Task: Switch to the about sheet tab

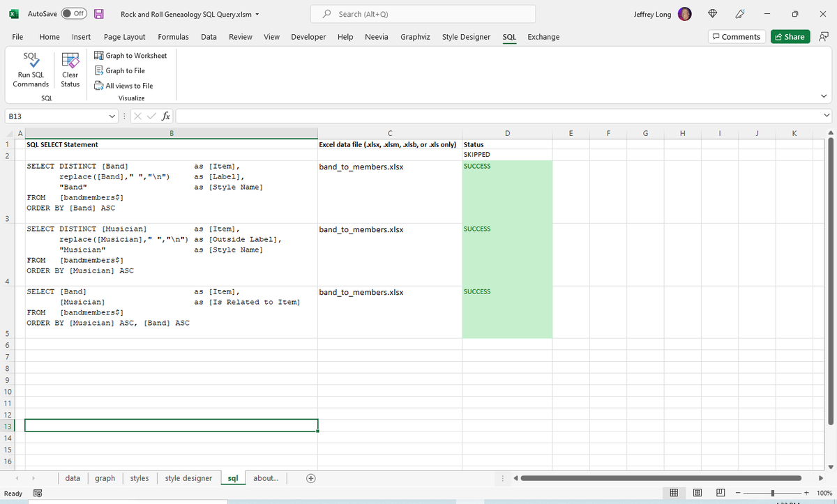Action: 266,478
